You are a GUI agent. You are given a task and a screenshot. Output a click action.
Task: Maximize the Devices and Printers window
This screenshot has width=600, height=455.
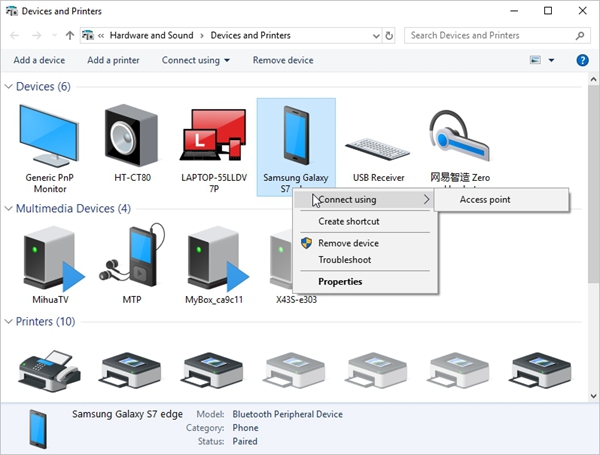548,11
